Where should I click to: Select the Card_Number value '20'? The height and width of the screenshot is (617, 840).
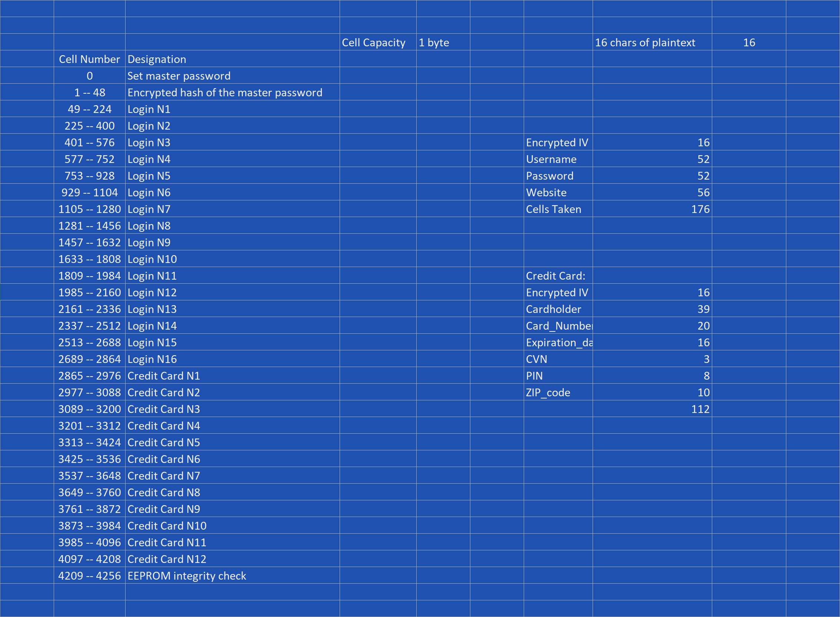point(652,326)
